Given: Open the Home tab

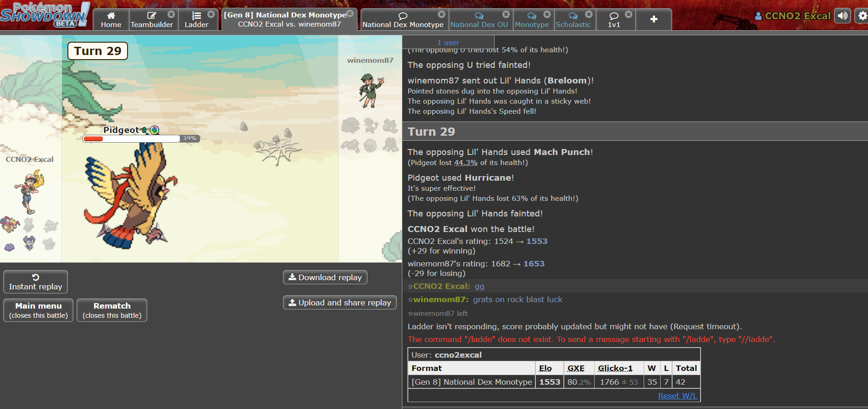Looking at the screenshot, I should [x=111, y=20].
